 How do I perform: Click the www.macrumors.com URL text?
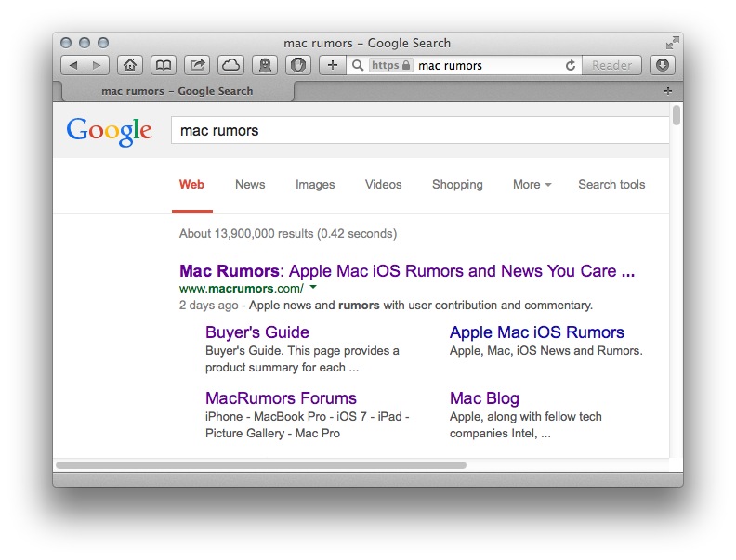click(242, 289)
